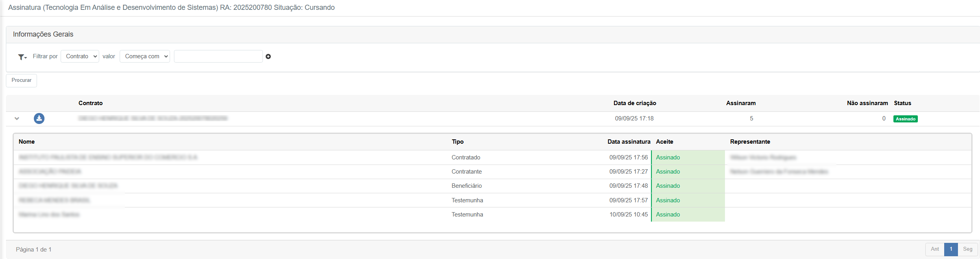This screenshot has width=980, height=259.
Task: Collapse the contract row using the chevron
Action: (x=17, y=118)
